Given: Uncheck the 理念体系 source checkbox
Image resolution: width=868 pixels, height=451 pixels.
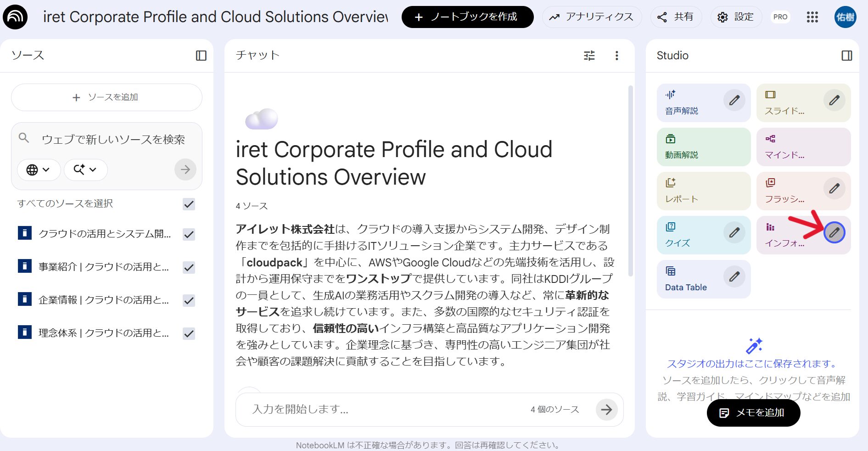Looking at the screenshot, I should click(x=189, y=333).
